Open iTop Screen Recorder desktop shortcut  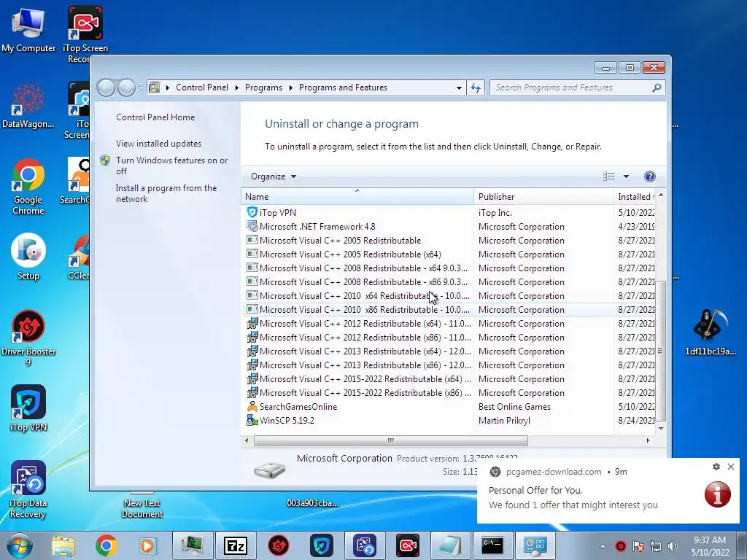coord(85,34)
